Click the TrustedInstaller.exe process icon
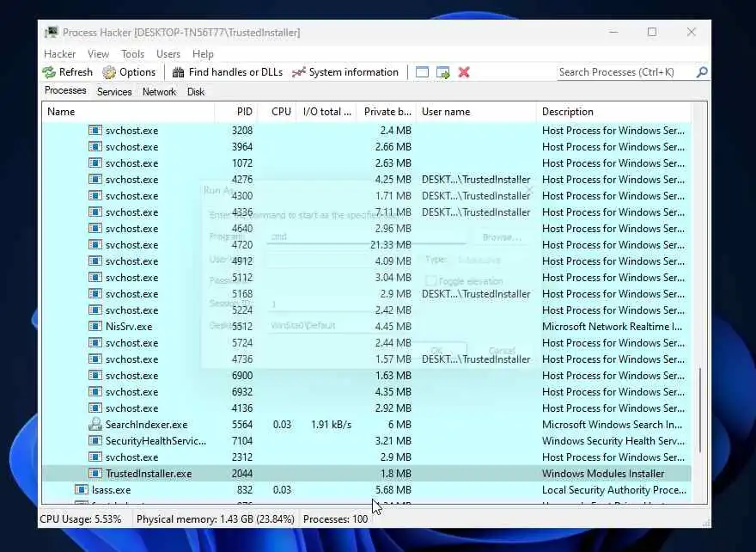Viewport: 756px width, 552px height. [95, 474]
